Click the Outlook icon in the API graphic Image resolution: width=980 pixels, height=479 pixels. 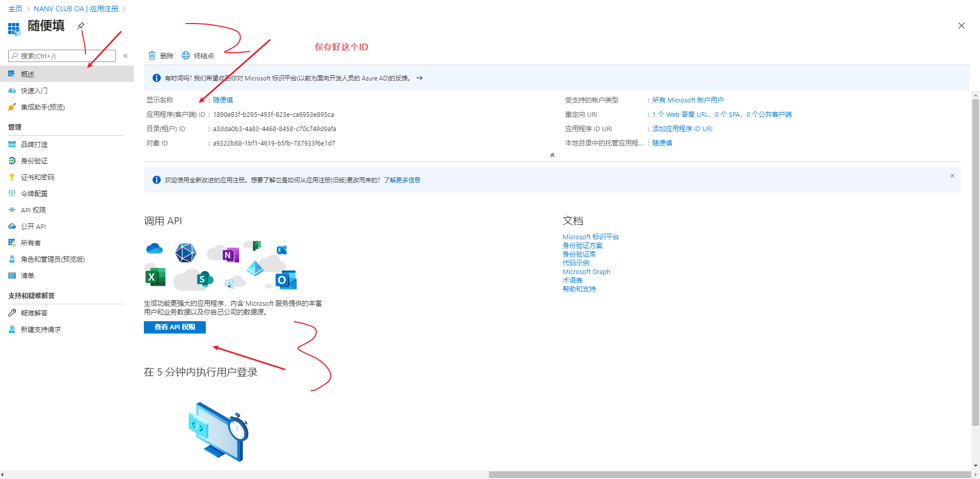(286, 280)
